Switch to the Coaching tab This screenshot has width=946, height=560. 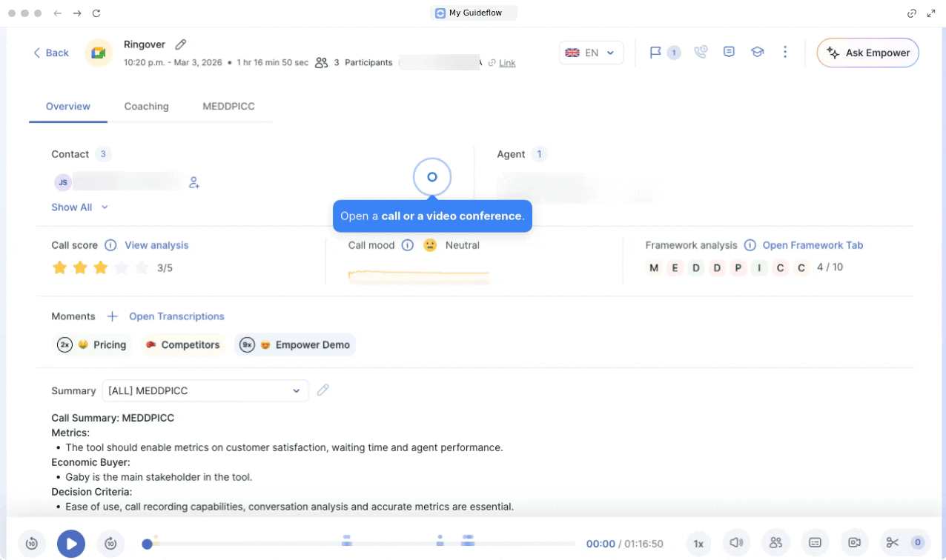(x=146, y=107)
